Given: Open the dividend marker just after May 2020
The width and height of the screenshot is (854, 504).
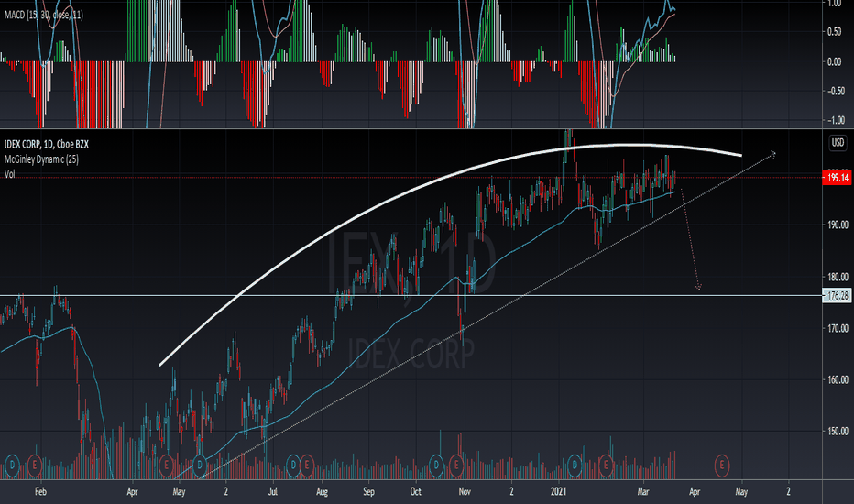Looking at the screenshot, I should [x=200, y=466].
